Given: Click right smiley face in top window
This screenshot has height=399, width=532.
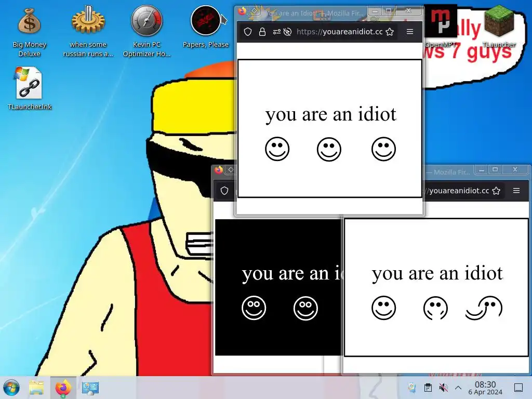Looking at the screenshot, I should click(384, 149).
